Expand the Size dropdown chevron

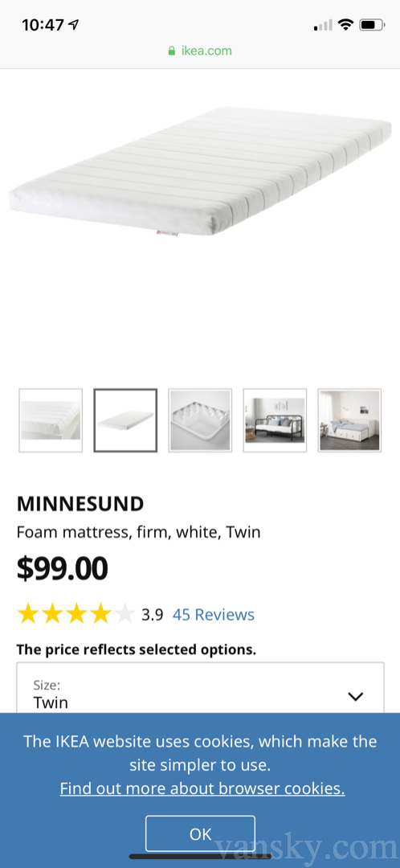pyautogui.click(x=355, y=696)
